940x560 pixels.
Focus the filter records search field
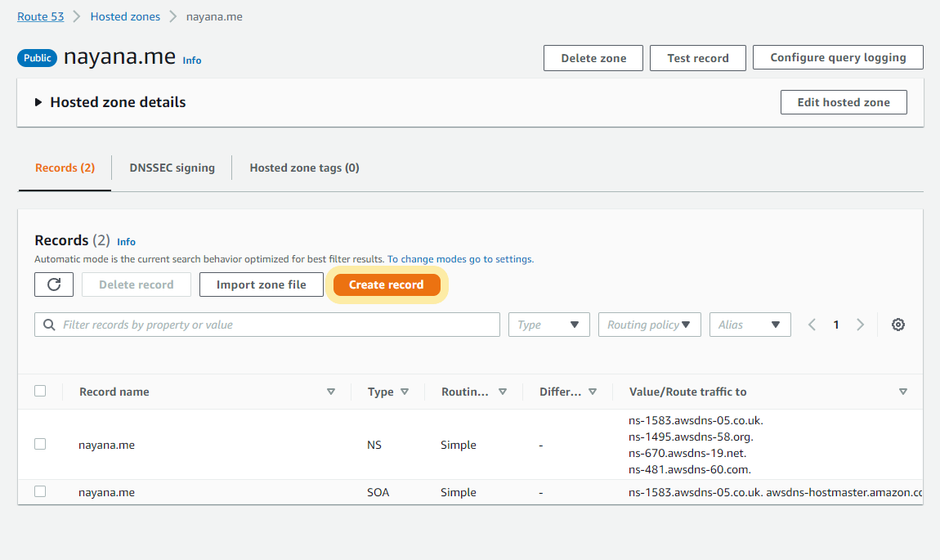coord(267,325)
